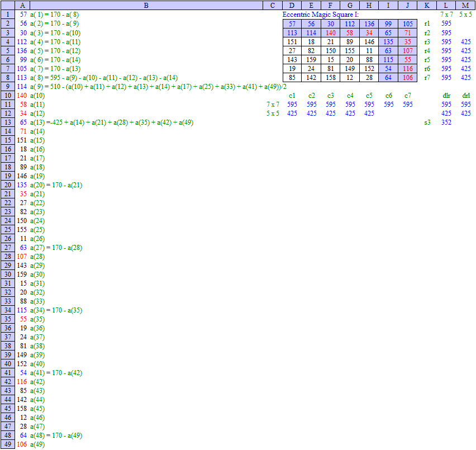Click value 146 in column A

tap(22, 176)
